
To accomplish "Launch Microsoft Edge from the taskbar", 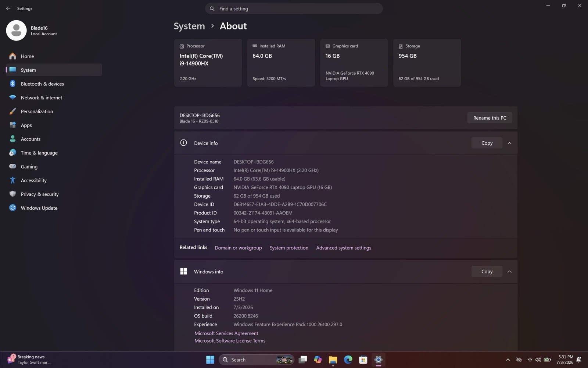I will click(348, 360).
